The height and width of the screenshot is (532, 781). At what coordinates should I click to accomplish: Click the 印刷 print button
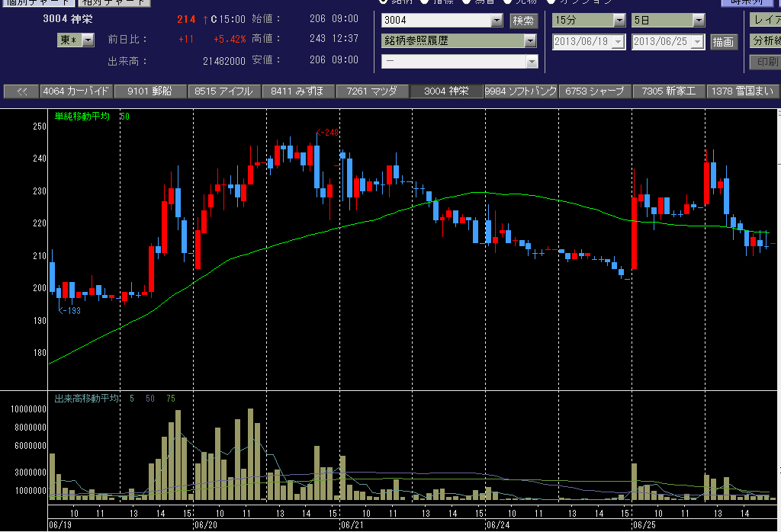(x=766, y=62)
